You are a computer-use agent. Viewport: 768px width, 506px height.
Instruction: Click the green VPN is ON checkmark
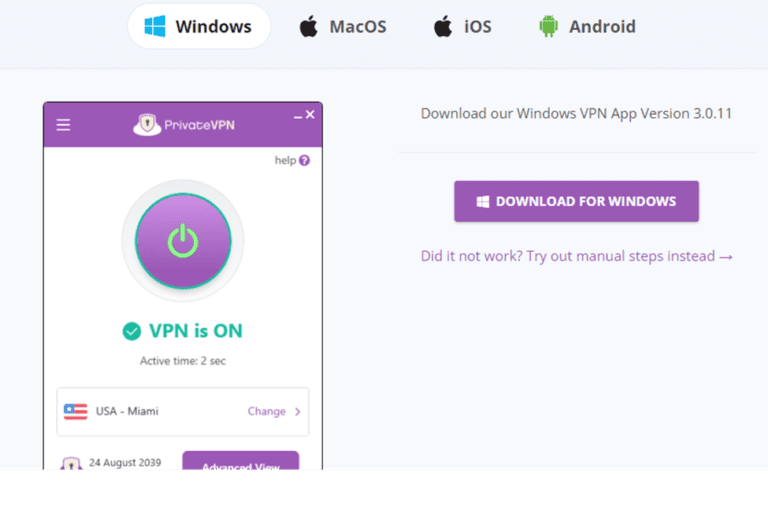pyautogui.click(x=131, y=331)
